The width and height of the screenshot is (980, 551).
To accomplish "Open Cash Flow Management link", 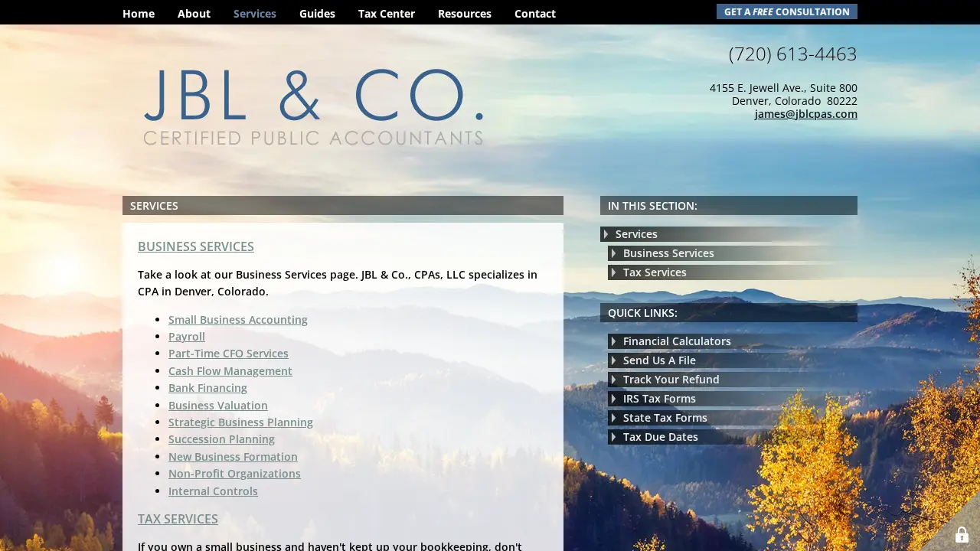I will 230,371.
